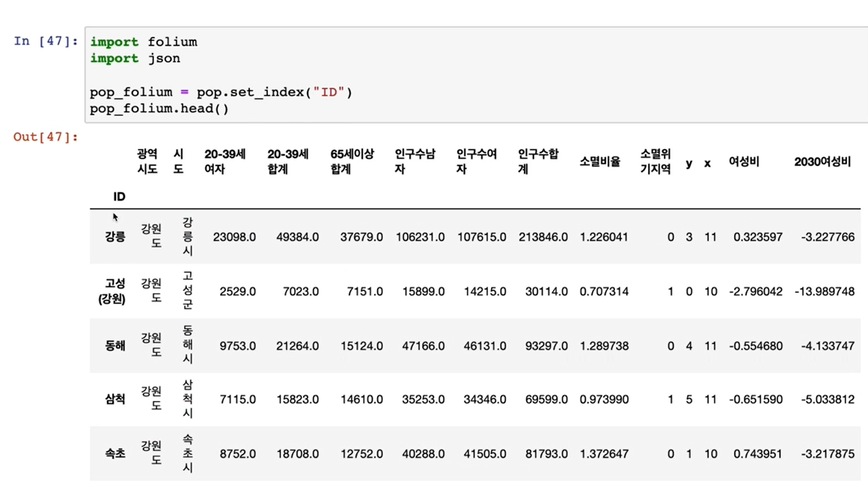Click the 동해시 cell
The width and height of the screenshot is (868, 496).
point(188,345)
